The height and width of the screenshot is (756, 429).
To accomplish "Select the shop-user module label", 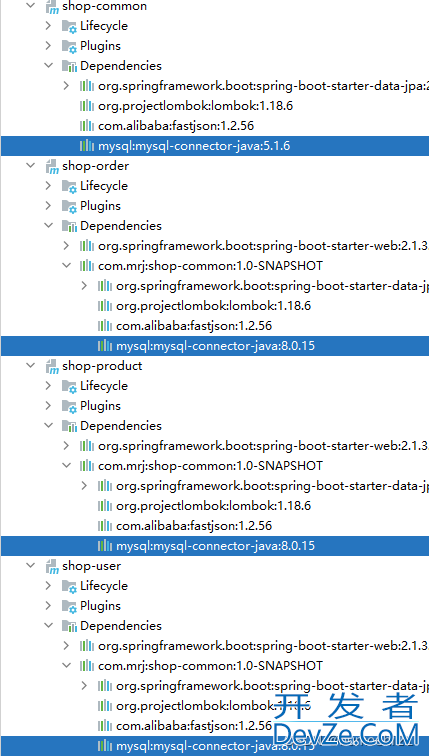I will click(92, 566).
